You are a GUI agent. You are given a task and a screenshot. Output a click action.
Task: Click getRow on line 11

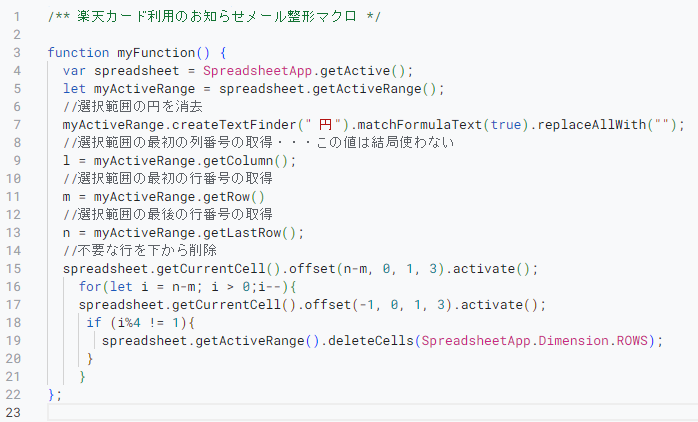[x=227, y=197]
